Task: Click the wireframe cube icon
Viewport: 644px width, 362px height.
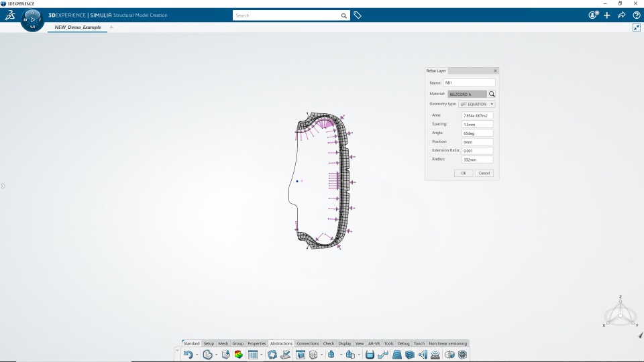Action: tap(313, 355)
